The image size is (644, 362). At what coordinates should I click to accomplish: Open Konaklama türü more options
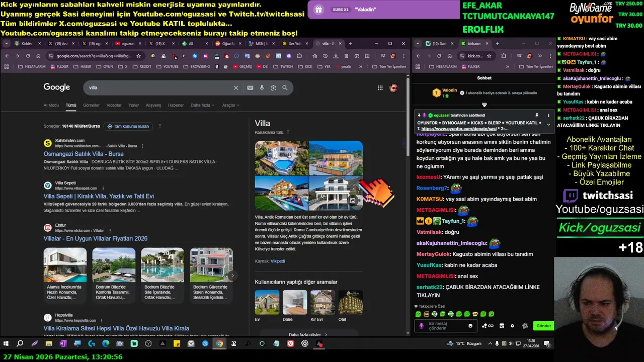click(x=288, y=132)
